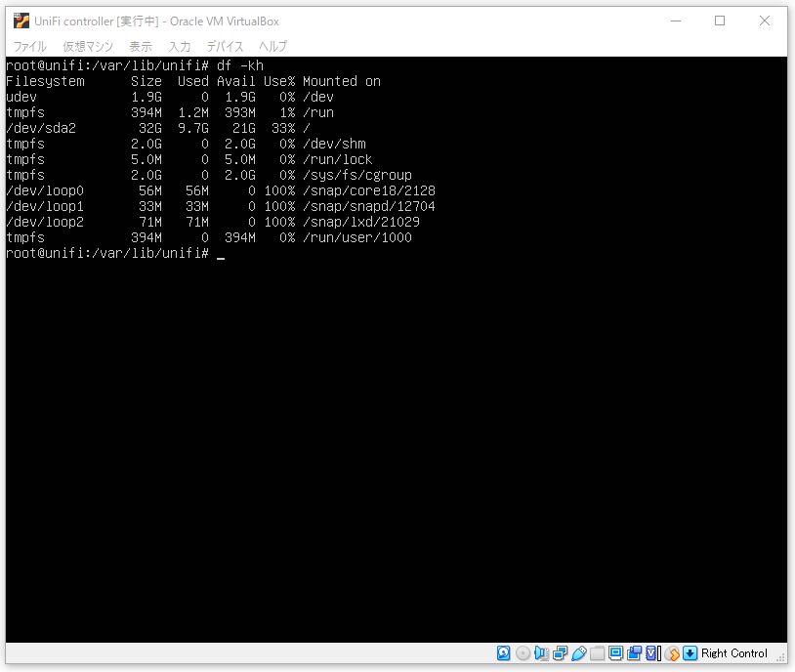Click the network adapter status icon
The image size is (795, 672).
click(x=561, y=653)
